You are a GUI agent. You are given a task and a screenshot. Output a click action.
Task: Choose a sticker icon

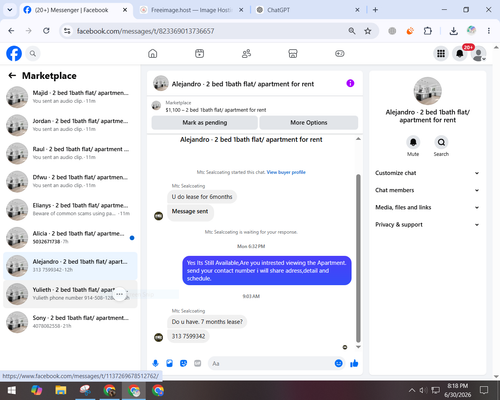(183, 363)
